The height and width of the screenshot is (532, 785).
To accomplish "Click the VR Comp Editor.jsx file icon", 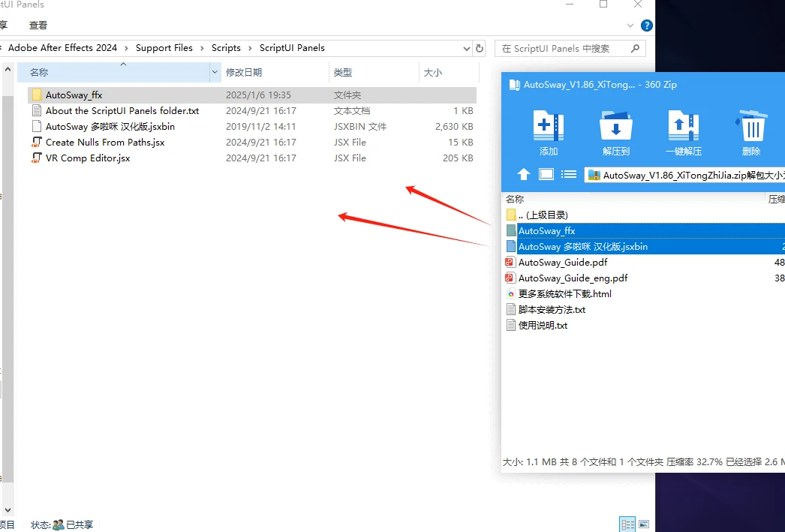I will coord(37,158).
